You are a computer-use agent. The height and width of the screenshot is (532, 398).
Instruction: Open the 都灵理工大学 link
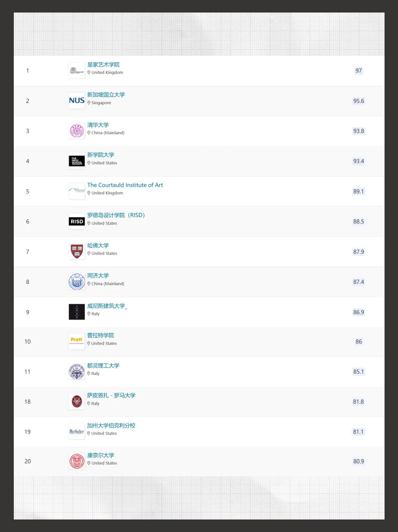(103, 366)
